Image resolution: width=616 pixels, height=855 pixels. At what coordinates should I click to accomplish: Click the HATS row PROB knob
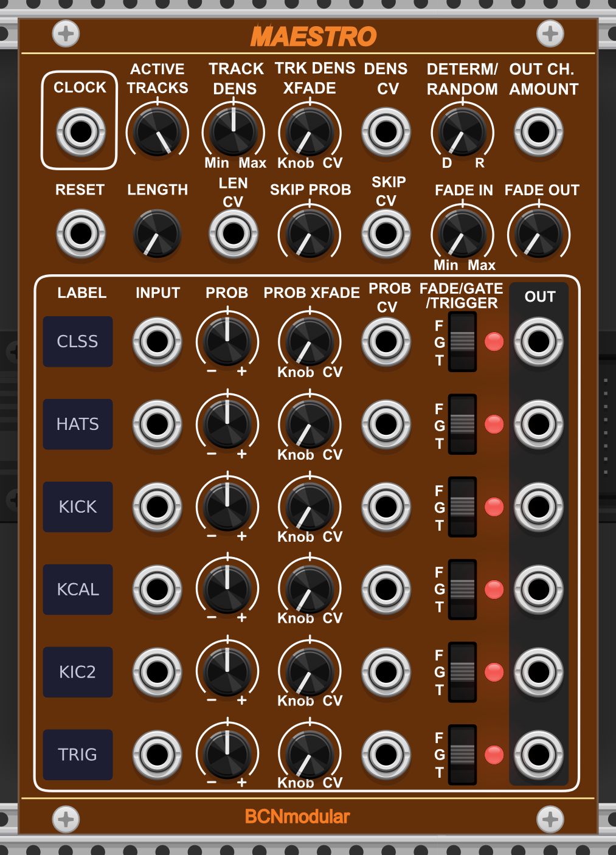[x=227, y=424]
